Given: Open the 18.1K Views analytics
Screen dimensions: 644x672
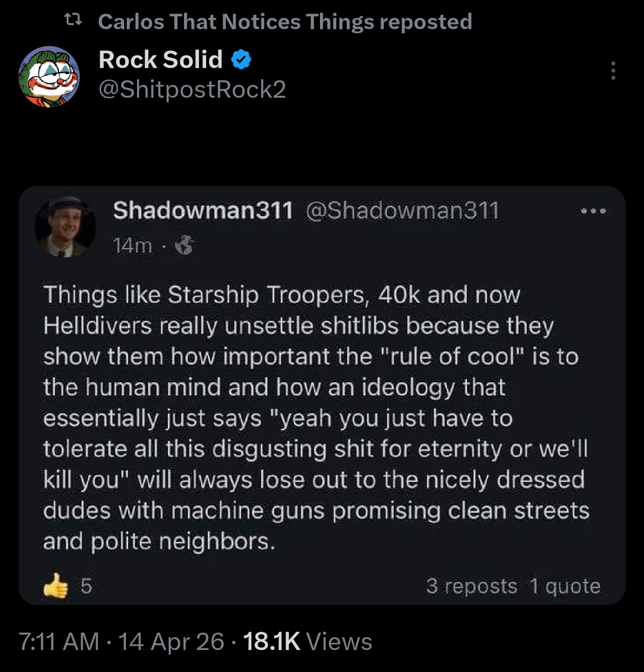Looking at the screenshot, I should 307,641.
